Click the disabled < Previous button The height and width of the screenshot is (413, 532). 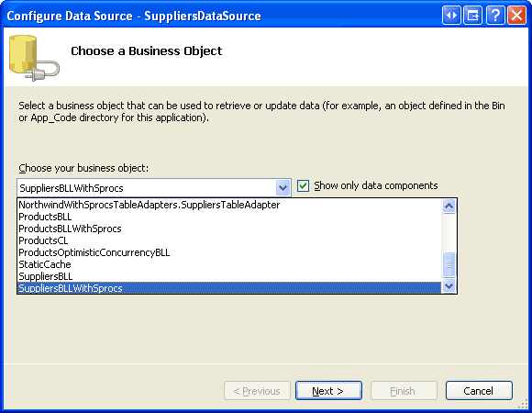tap(257, 391)
